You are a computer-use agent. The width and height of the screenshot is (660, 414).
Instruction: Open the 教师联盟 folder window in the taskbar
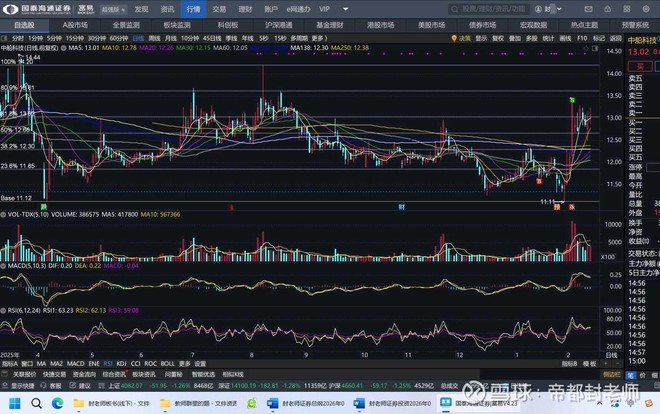click(198, 403)
